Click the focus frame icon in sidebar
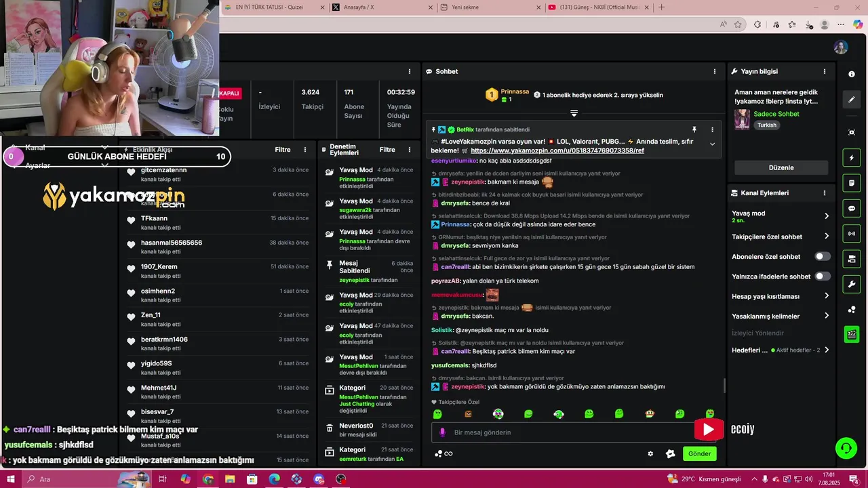Image resolution: width=868 pixels, height=488 pixels. point(852,132)
